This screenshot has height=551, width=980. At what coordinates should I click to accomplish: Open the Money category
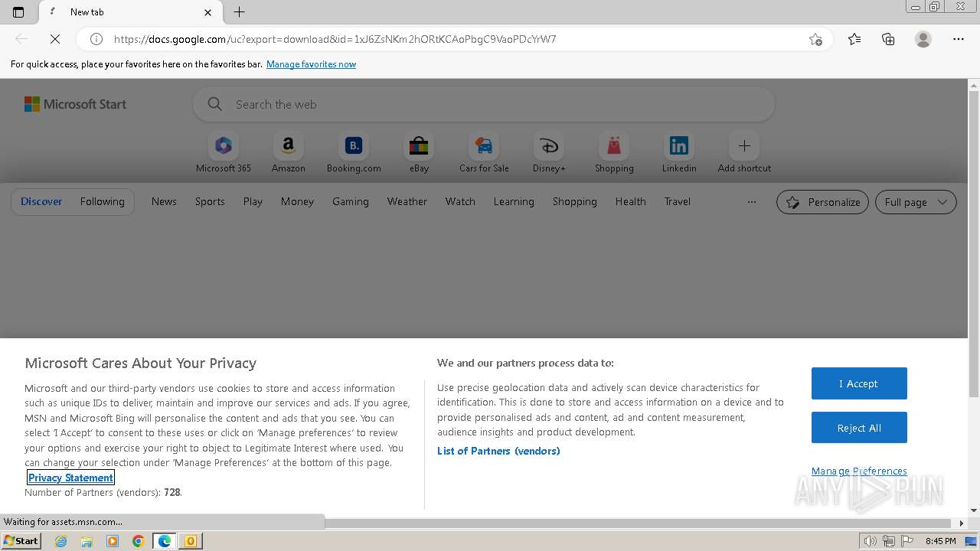click(x=297, y=201)
